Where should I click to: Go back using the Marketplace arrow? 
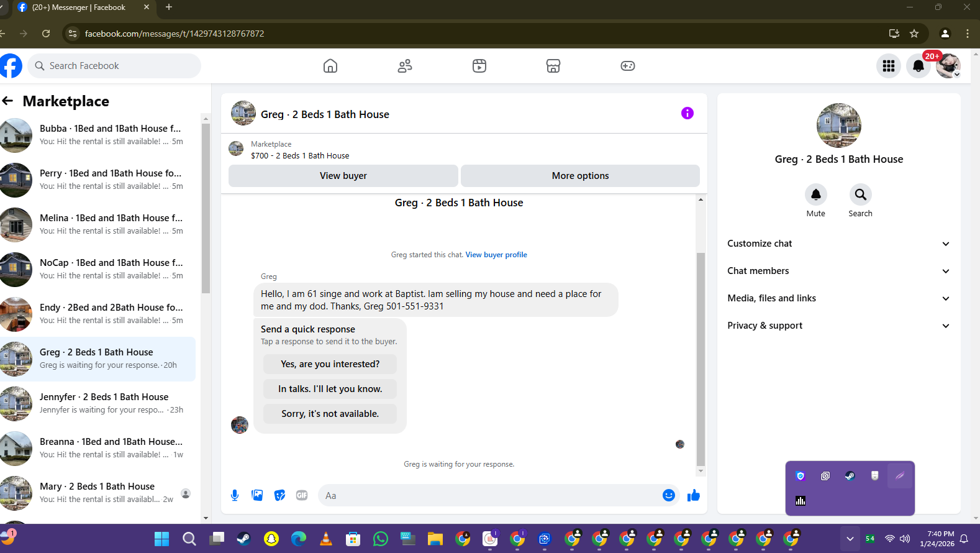[x=8, y=101]
